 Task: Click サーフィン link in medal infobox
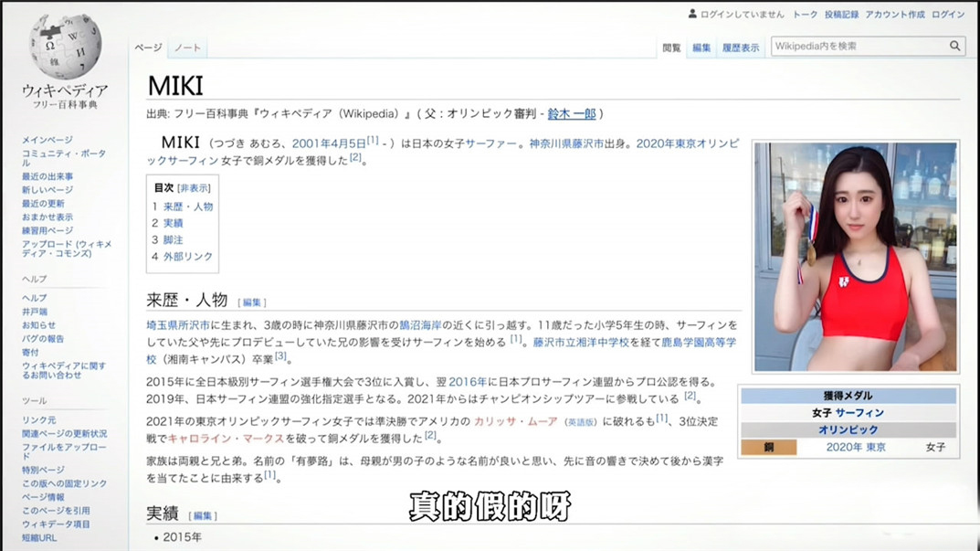pyautogui.click(x=859, y=413)
